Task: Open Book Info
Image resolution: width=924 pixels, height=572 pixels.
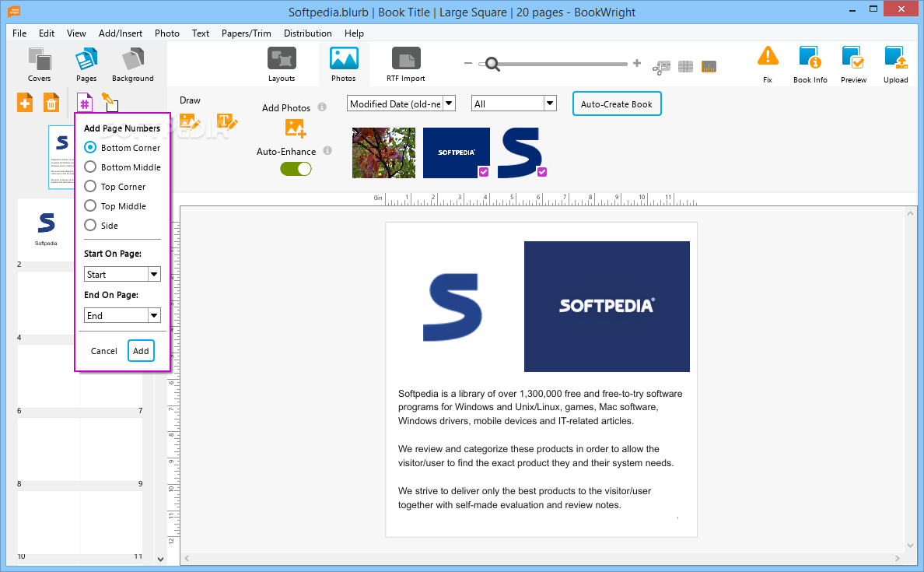Action: (x=810, y=65)
